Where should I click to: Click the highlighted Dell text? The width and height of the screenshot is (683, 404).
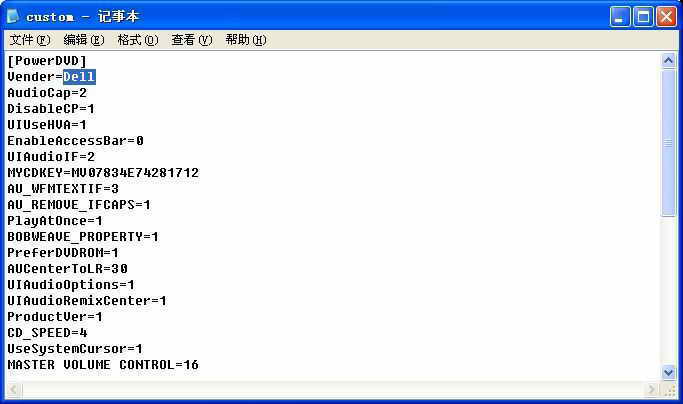(79, 77)
